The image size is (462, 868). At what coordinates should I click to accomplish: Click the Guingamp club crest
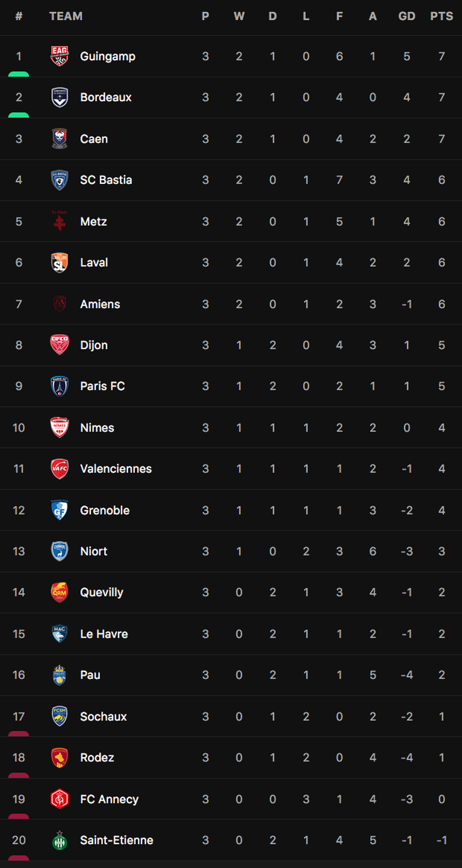pos(59,56)
